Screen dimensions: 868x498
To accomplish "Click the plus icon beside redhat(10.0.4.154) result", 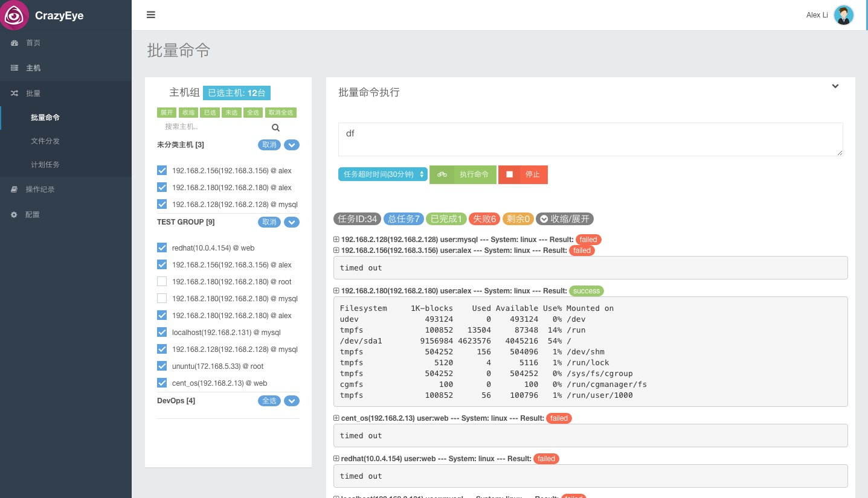I will 336,458.
